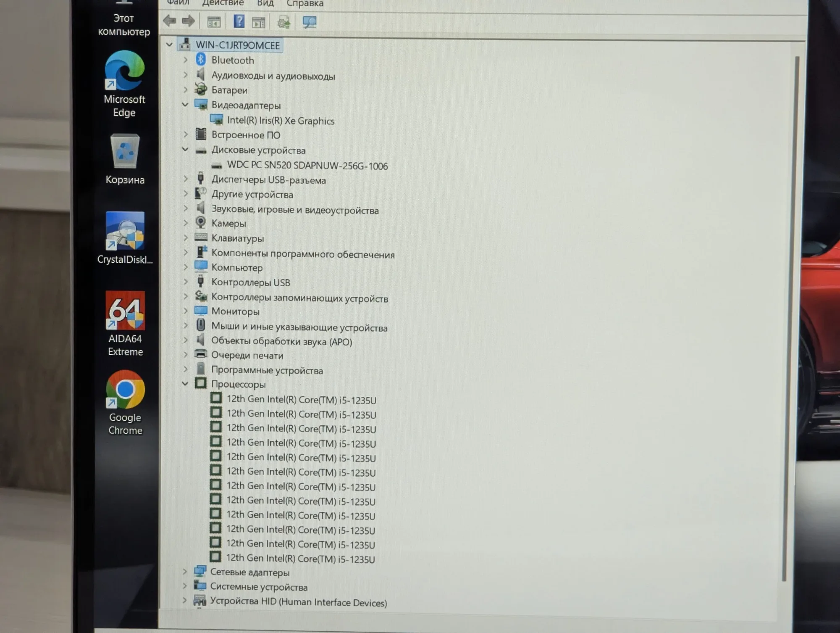Select Звуковые, игровые и видеоустройства category

pyautogui.click(x=295, y=210)
